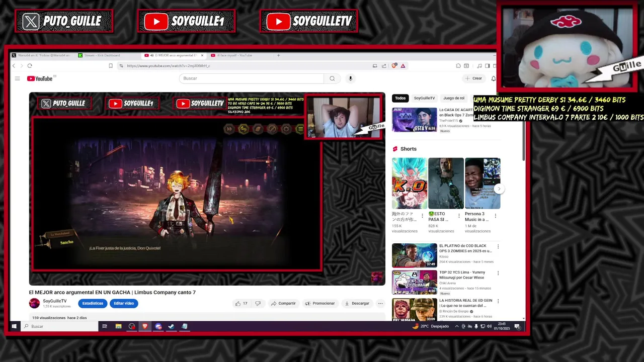Click the video title El MEJOR arco argumental
This screenshot has height=362, width=644.
[x=112, y=292]
